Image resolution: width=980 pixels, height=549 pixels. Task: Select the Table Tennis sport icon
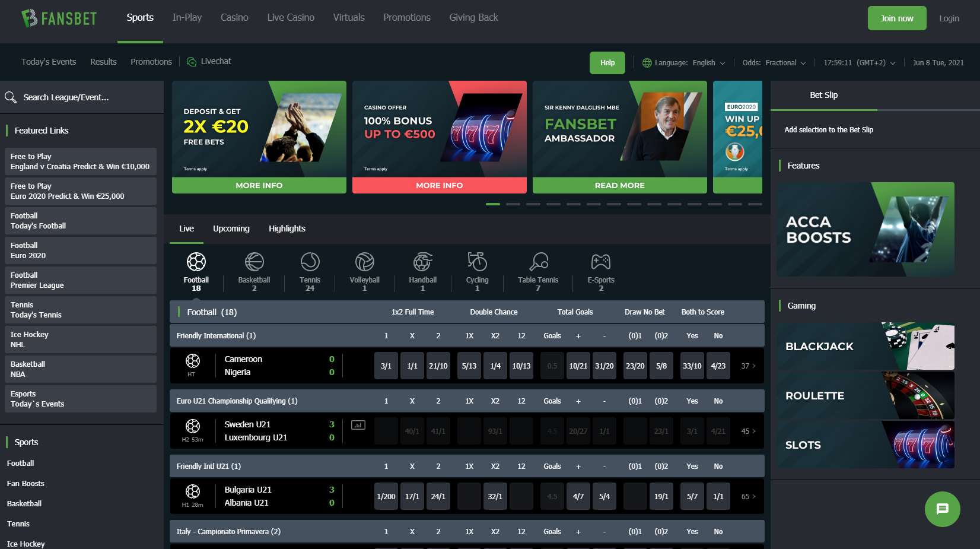[x=538, y=262]
